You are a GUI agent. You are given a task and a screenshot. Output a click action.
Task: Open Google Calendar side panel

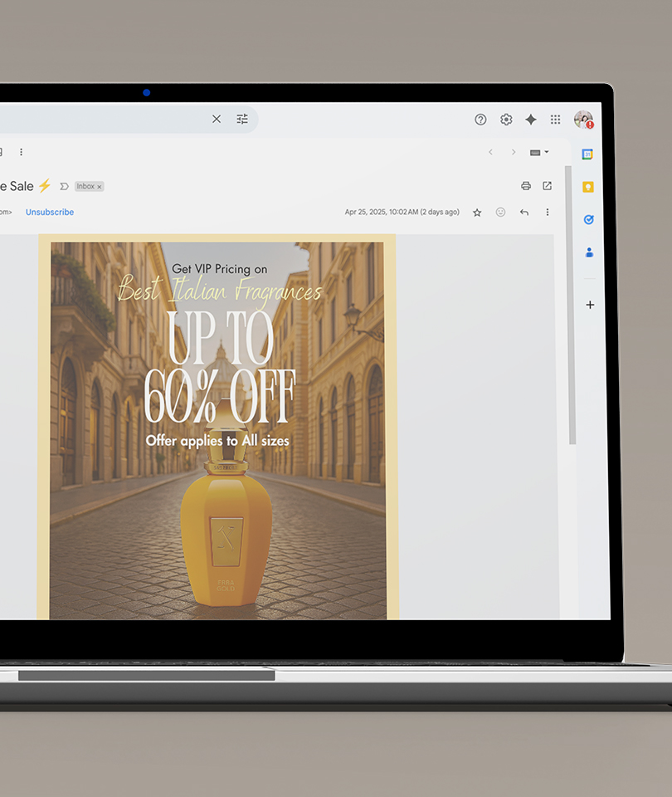[587, 154]
